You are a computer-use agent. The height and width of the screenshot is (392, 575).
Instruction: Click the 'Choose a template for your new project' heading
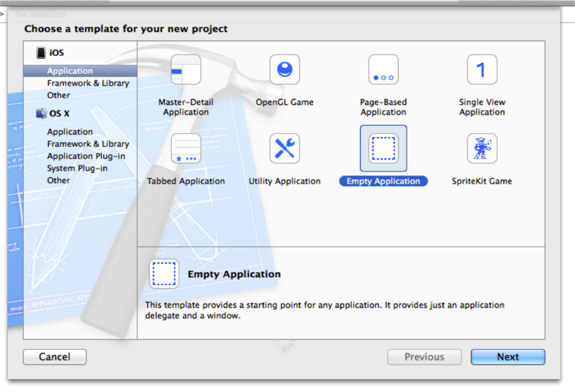pyautogui.click(x=126, y=29)
